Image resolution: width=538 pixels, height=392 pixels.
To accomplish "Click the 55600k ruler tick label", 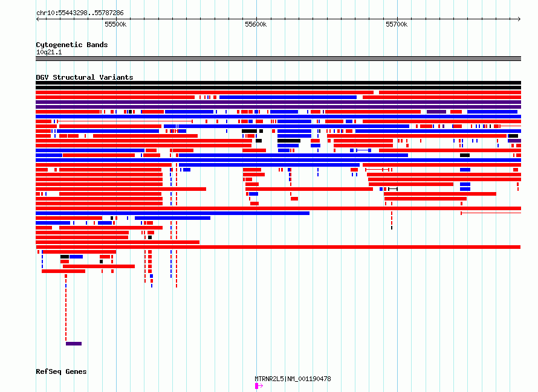I will (256, 24).
